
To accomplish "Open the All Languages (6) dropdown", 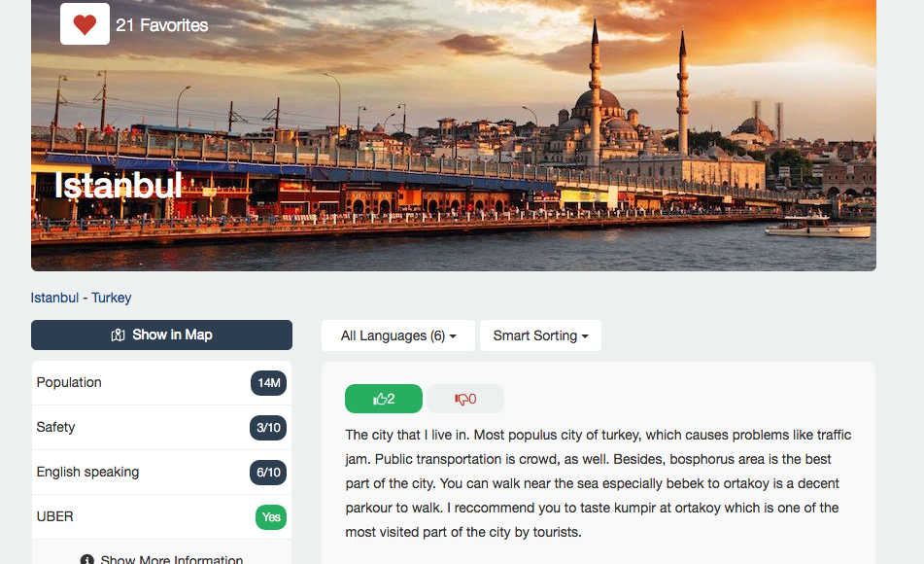I will pos(397,335).
